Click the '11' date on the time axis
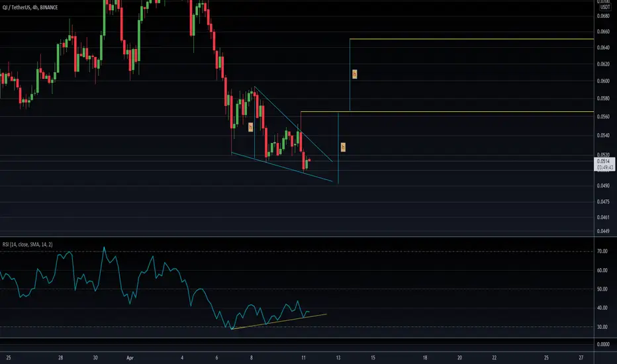Viewport: 617px width, 364px height. (303, 357)
